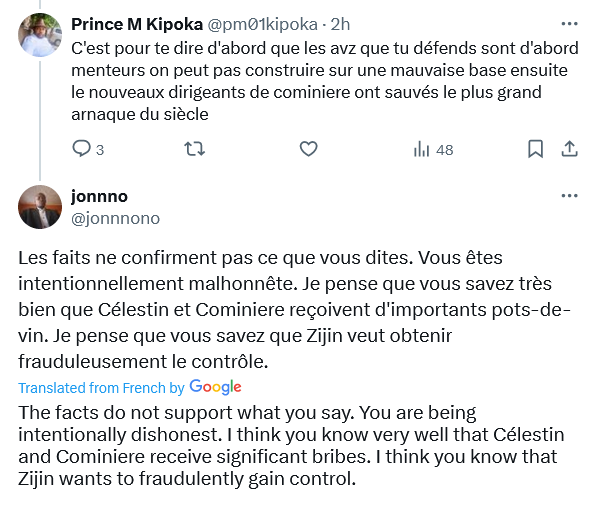Open more options on jonnno's tweet
Screen dimensions: 598x505
[569, 196]
